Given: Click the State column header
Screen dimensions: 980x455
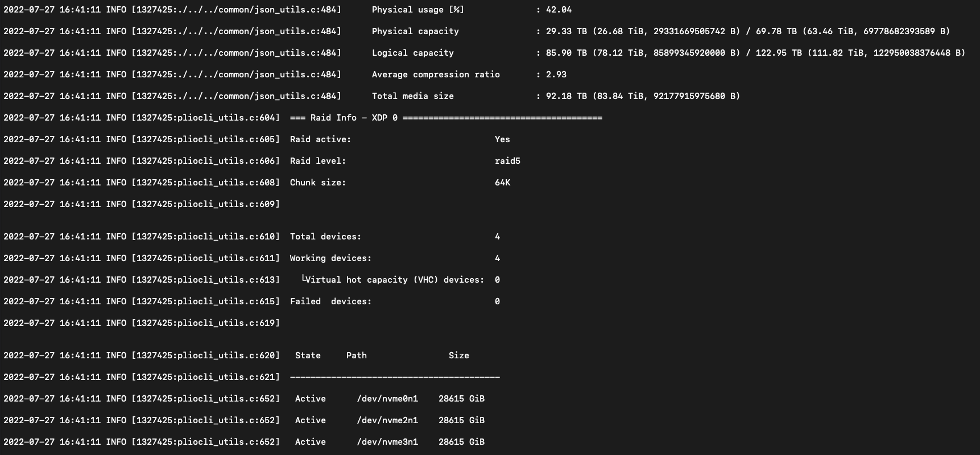Looking at the screenshot, I should 308,355.
